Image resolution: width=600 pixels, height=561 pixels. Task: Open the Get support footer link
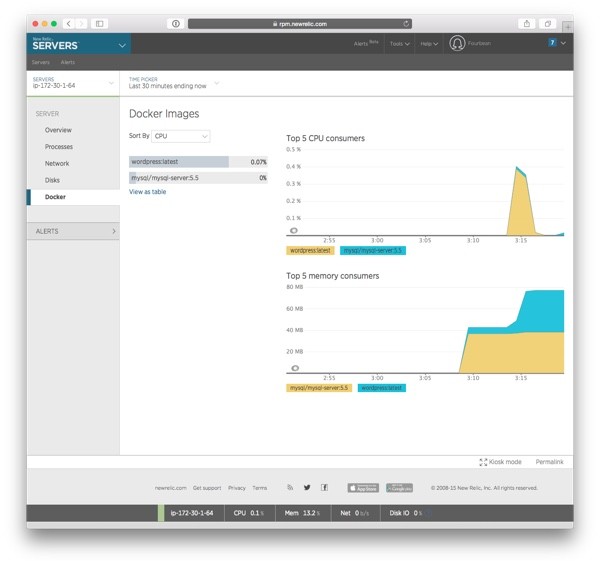tap(207, 488)
